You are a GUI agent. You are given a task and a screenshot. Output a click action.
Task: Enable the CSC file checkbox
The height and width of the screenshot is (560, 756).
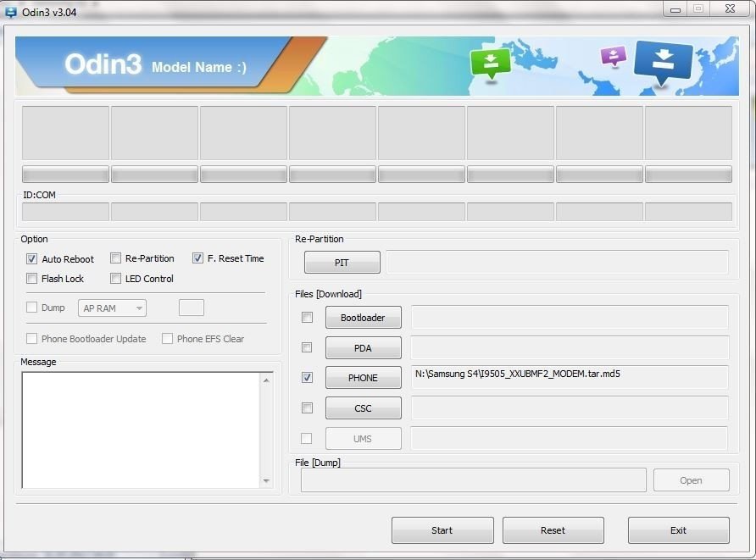[x=307, y=408]
